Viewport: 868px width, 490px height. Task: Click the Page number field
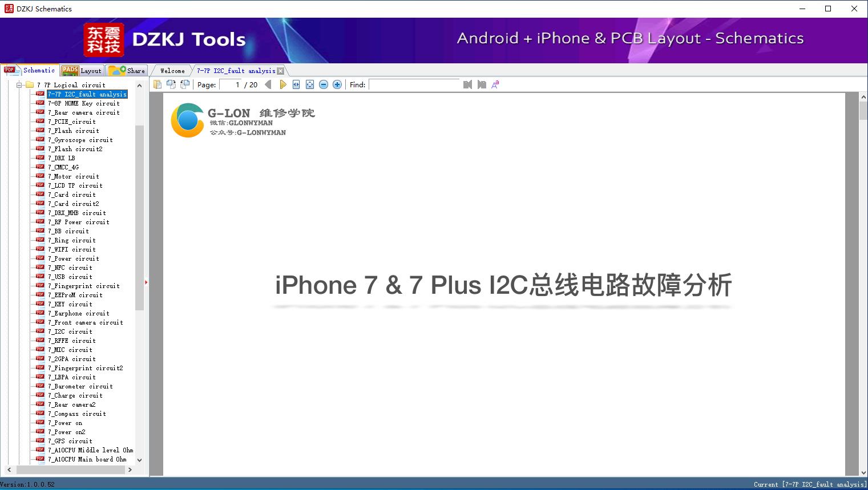click(x=231, y=84)
